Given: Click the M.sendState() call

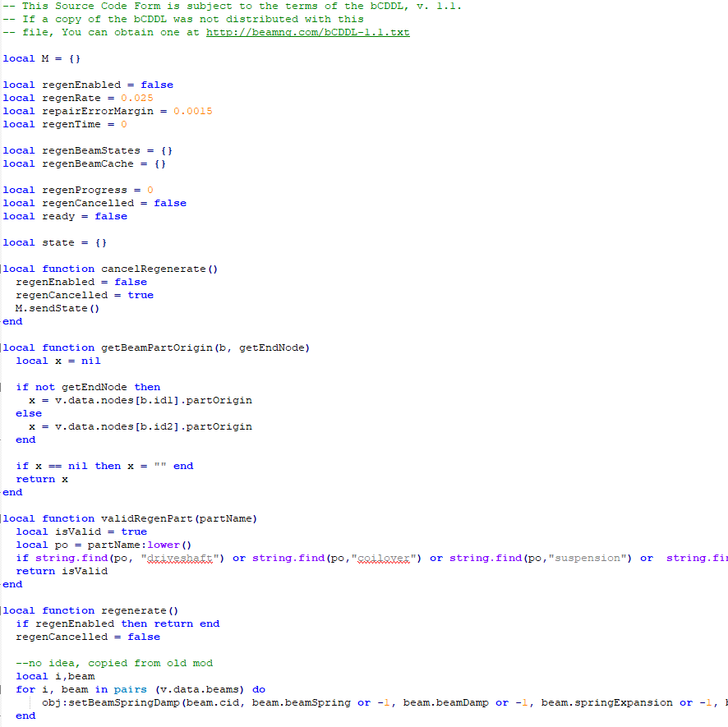Looking at the screenshot, I should pyautogui.click(x=58, y=309).
